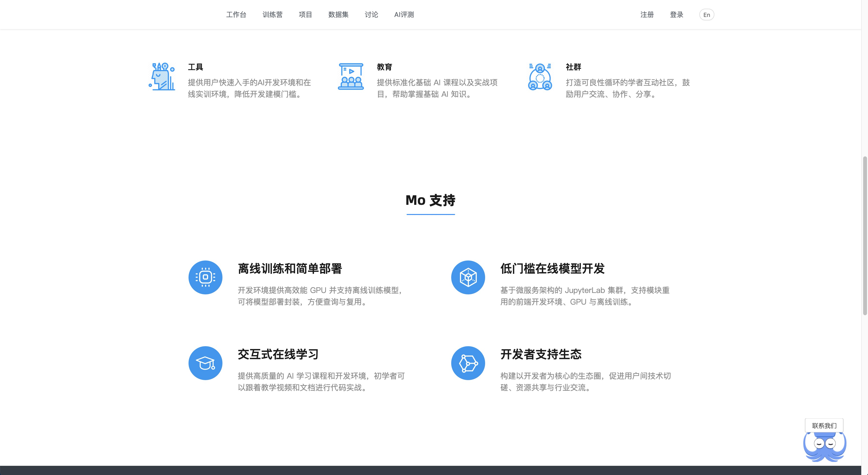Click the 登录 login link
Image resolution: width=868 pixels, height=475 pixels.
[x=676, y=15]
